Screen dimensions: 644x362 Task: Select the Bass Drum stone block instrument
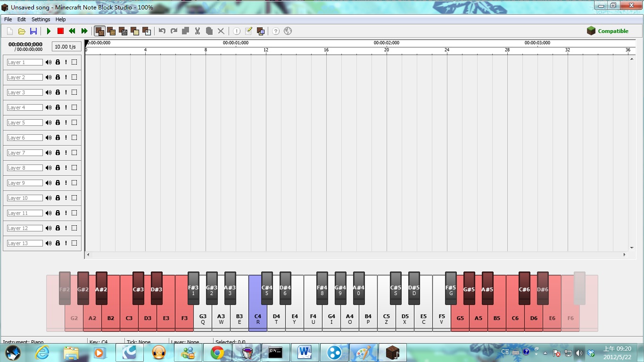coord(123,31)
